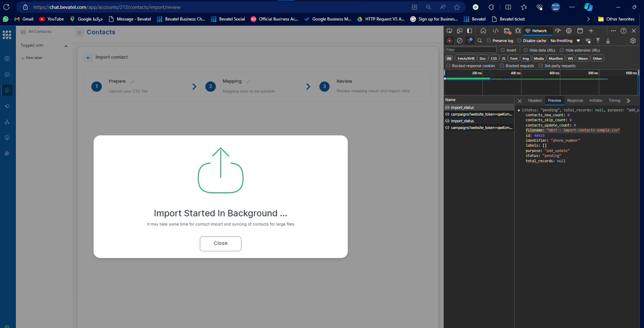This screenshot has height=328, width=644.
Task: Open the Copilot icon in browser toolbar
Action: coord(588,7)
